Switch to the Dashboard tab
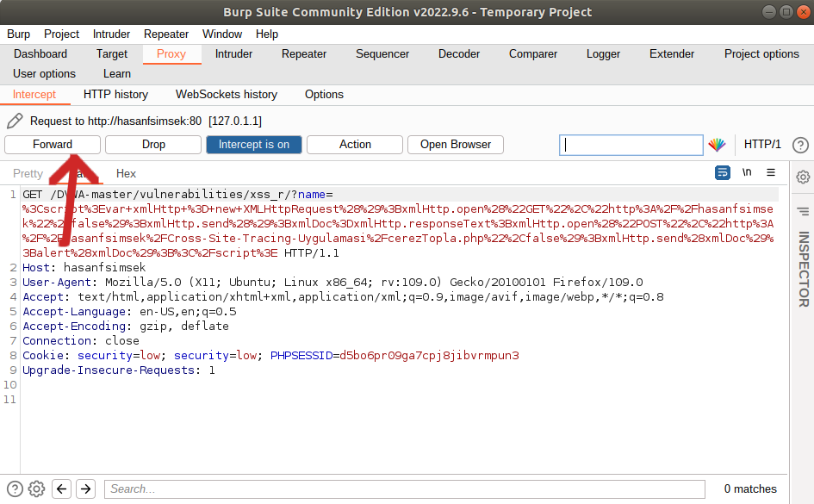The height and width of the screenshot is (504, 814). [x=40, y=54]
